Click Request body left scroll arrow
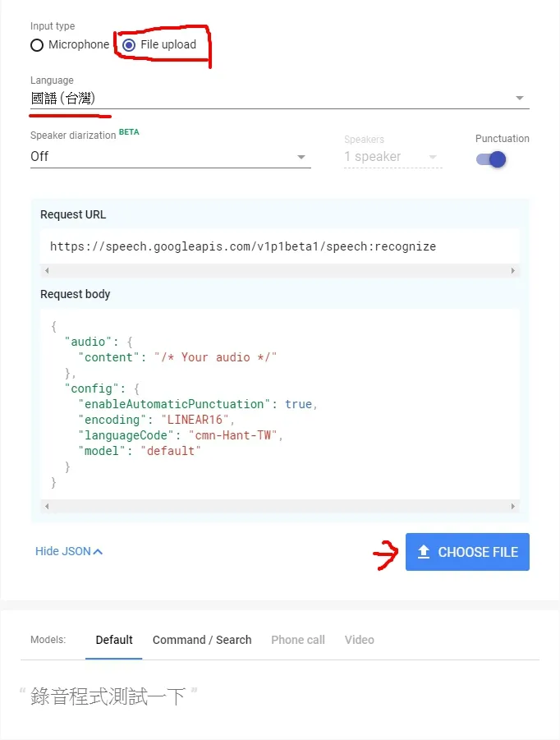560x740 pixels. click(47, 506)
